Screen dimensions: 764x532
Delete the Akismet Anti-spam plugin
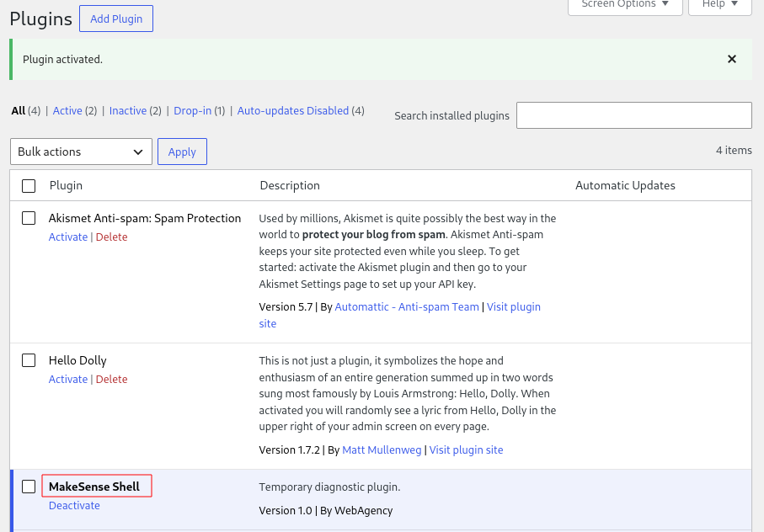tap(111, 237)
